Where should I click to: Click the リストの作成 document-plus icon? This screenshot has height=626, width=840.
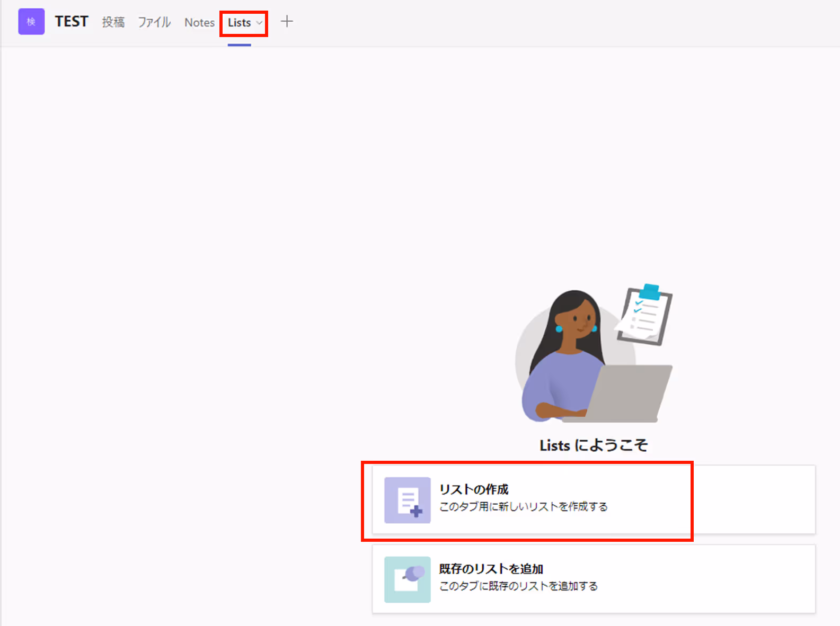408,500
